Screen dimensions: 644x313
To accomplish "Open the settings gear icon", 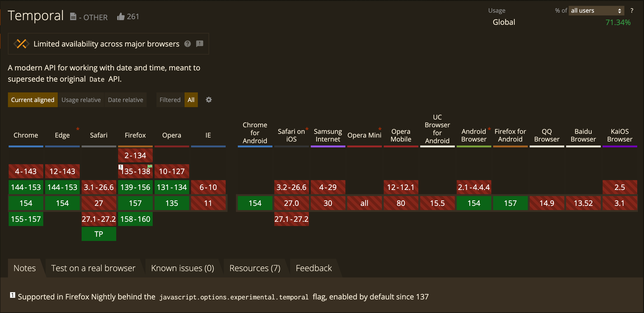I will tap(209, 100).
